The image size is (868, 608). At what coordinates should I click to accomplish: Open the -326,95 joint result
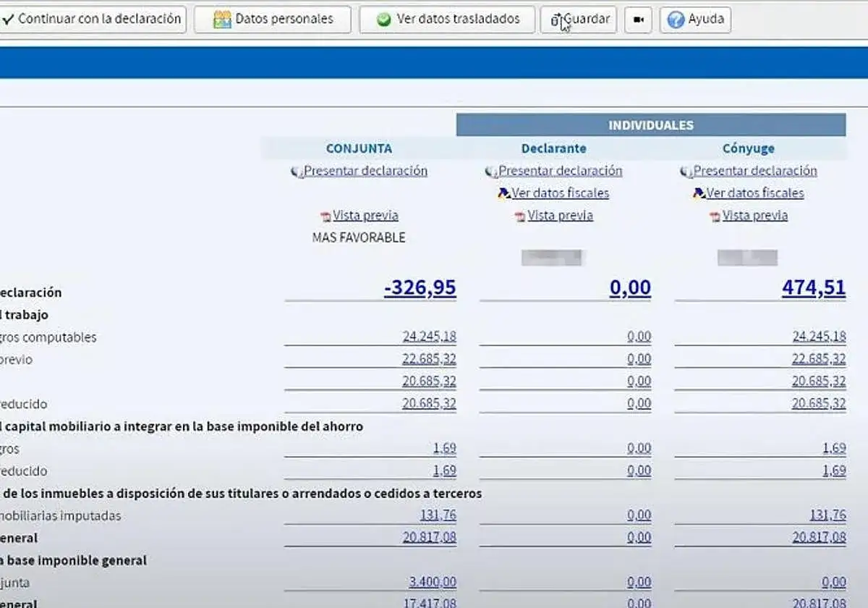(x=420, y=288)
